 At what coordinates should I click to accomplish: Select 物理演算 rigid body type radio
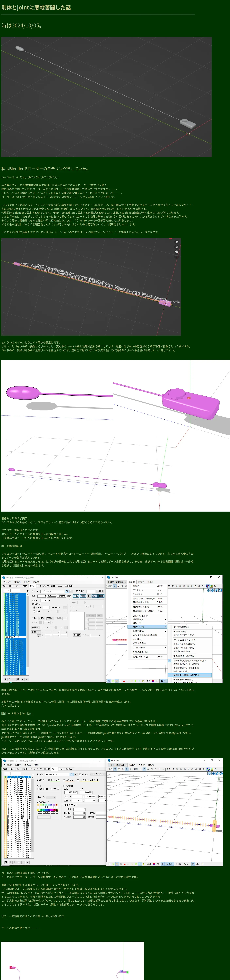[64, 780]
